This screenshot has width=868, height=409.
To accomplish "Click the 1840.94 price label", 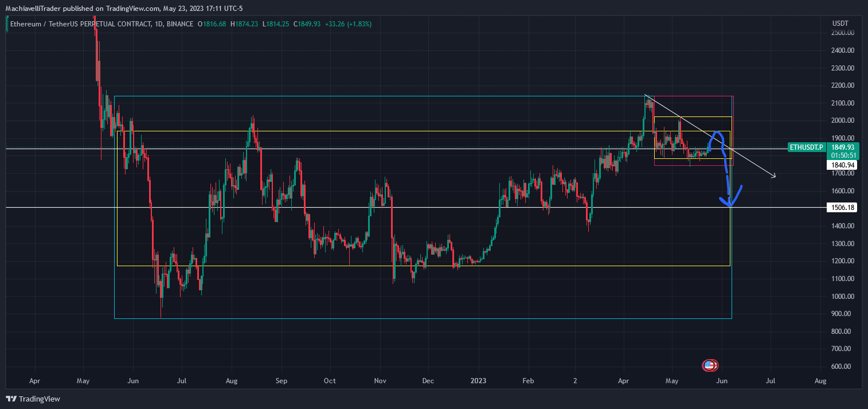I will (x=841, y=165).
